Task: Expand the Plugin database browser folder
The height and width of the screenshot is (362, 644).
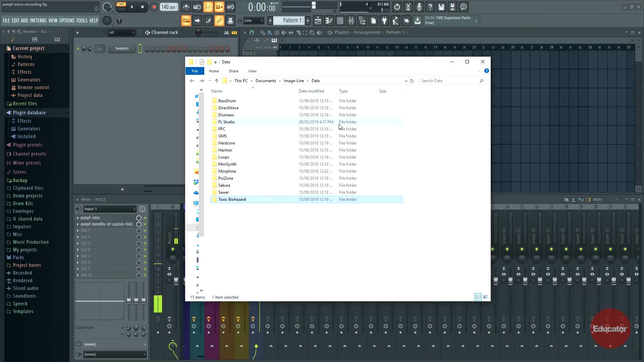Action: 29,113
